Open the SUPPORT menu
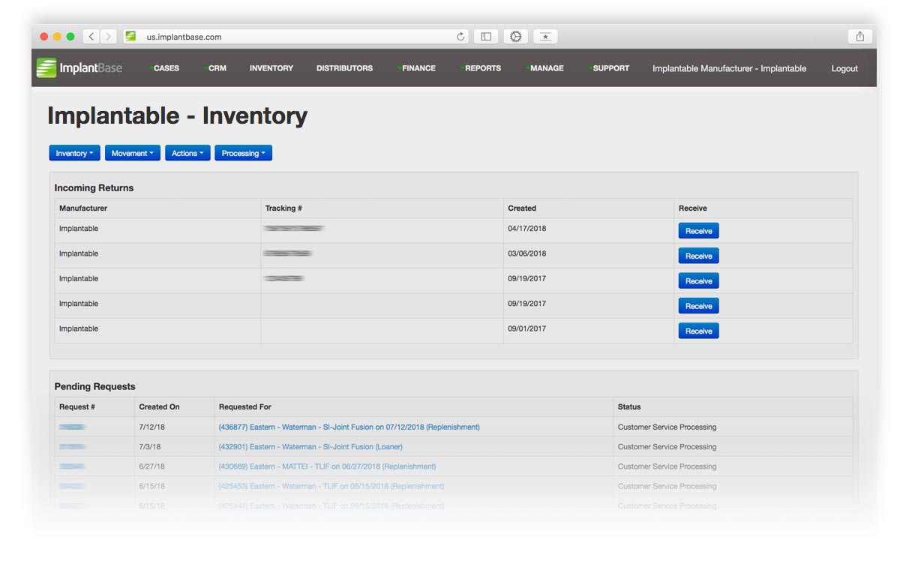Image resolution: width=900 pixels, height=588 pixels. [610, 68]
